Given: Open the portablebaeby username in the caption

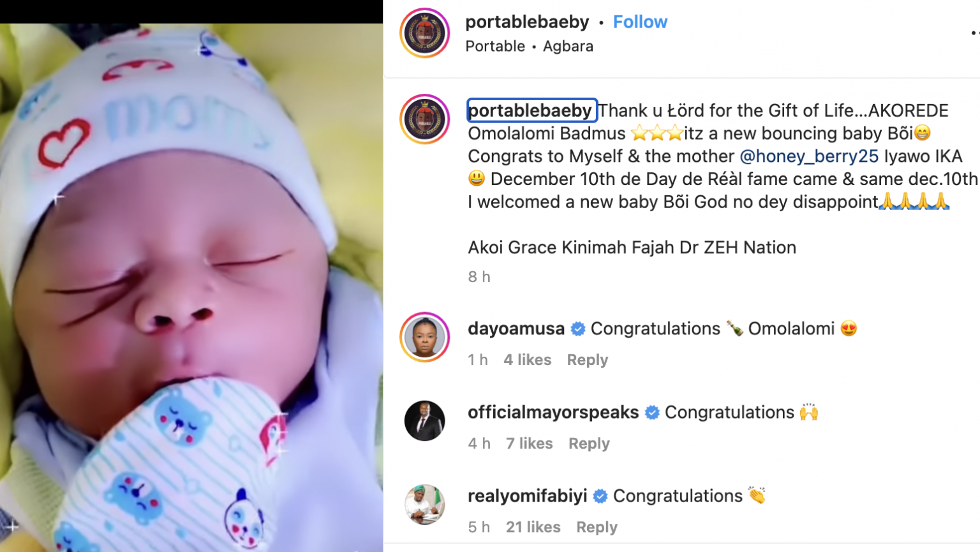Looking at the screenshot, I should click(530, 111).
